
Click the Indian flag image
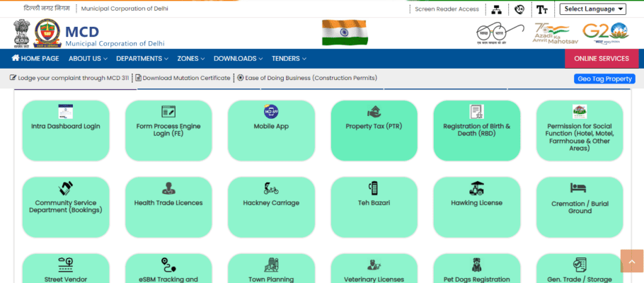point(345,33)
